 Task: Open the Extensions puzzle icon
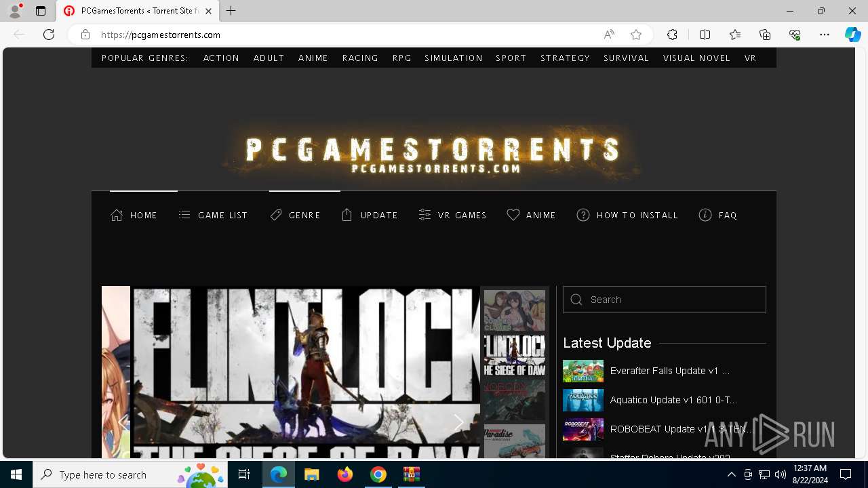pos(672,35)
